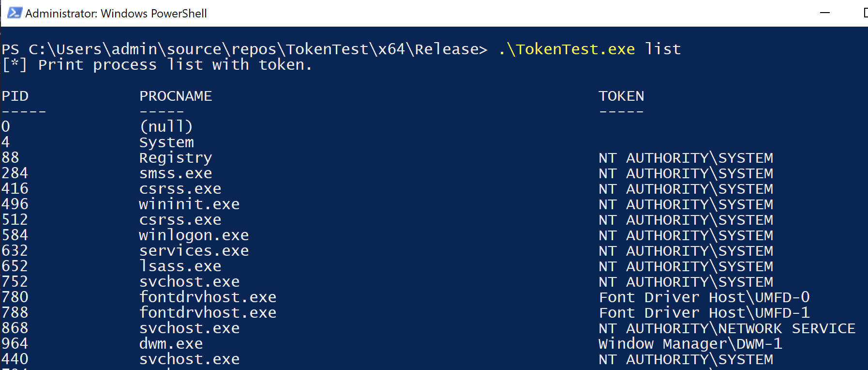Click the smss.exe process name
Image resolution: width=868 pixels, height=370 pixels.
[176, 173]
